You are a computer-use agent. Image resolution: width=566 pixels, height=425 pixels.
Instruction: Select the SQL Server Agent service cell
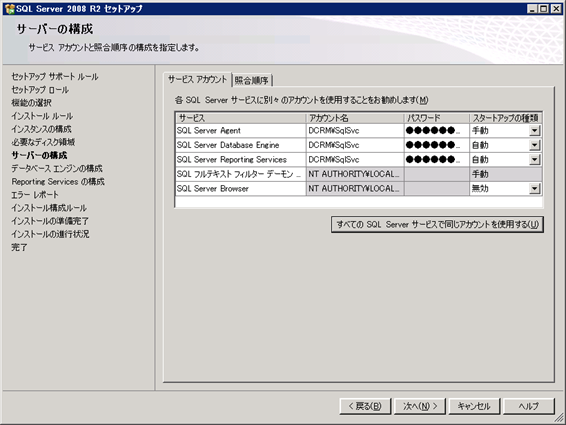240,131
